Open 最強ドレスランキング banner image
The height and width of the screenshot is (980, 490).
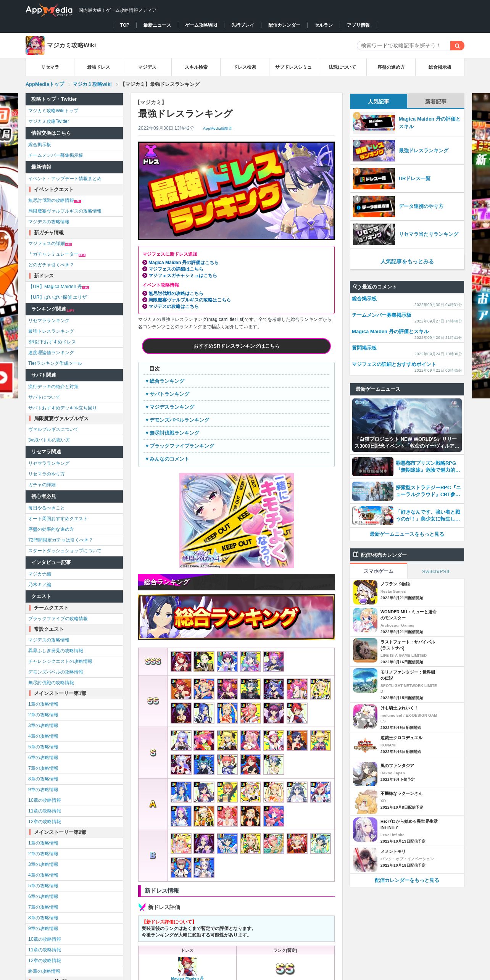click(236, 191)
